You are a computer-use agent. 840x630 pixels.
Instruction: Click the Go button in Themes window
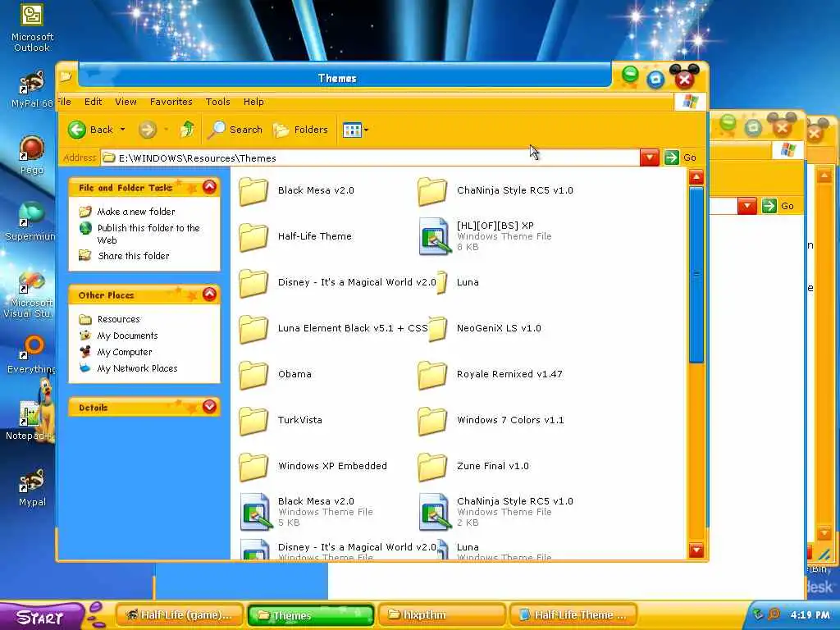tap(681, 157)
